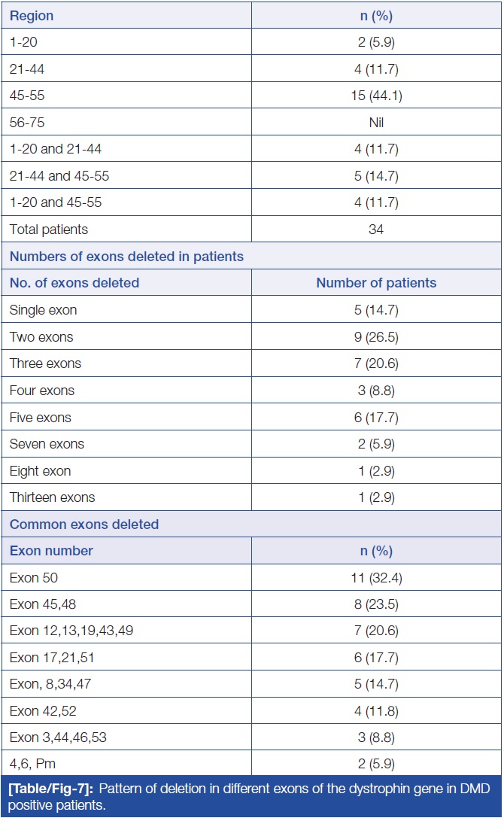Viewport: 504px width, 818px height.
Task: Click the "Exon 50" row label
Action: 34,578
